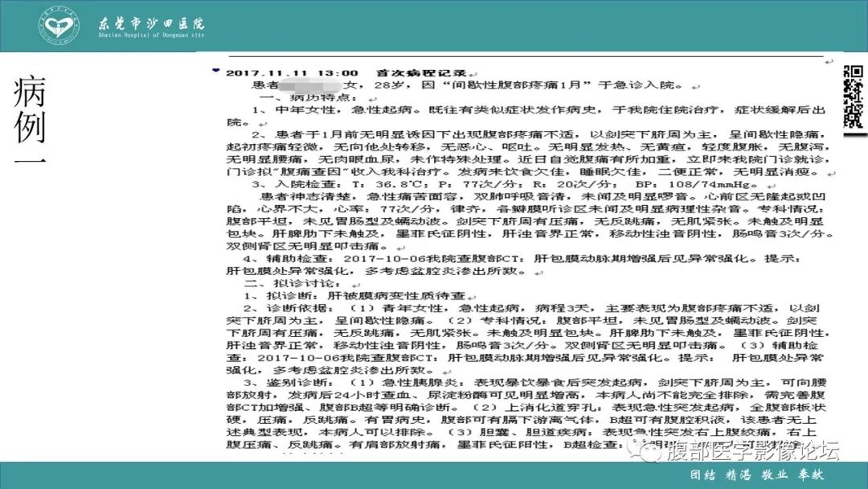This screenshot has height=489, width=868.
Task: Click the hospital heart logo emblem
Action: [59, 26]
